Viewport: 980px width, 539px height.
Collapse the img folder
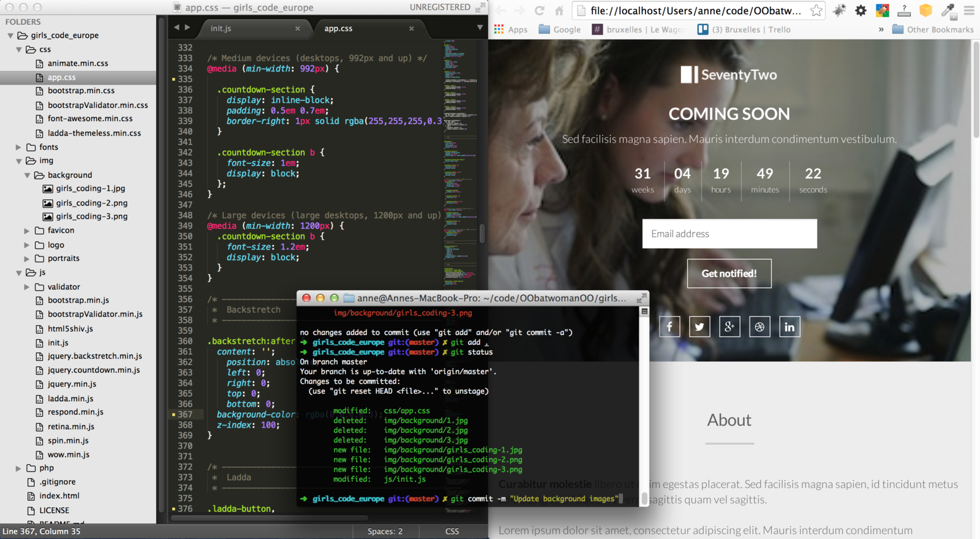tap(19, 161)
